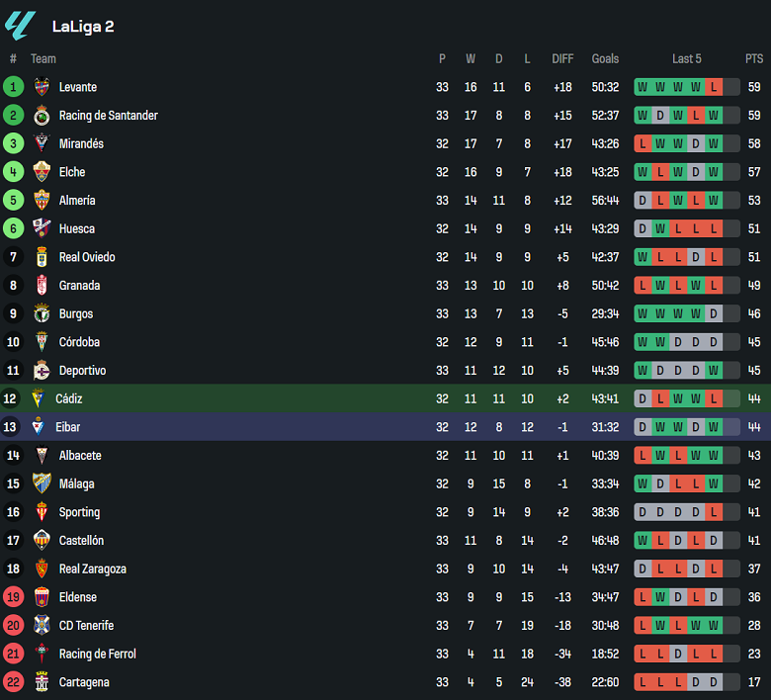This screenshot has width=771, height=700.
Task: Click the Málaga club badge
Action: click(42, 483)
